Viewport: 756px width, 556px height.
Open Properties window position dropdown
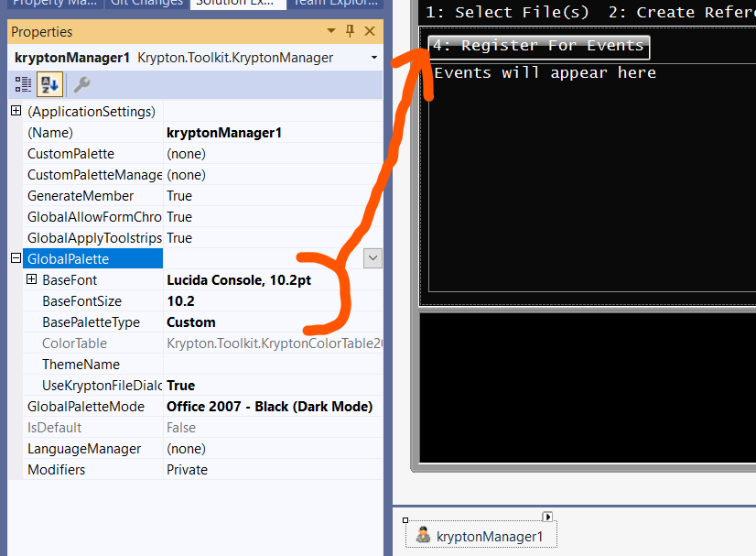tap(330, 31)
